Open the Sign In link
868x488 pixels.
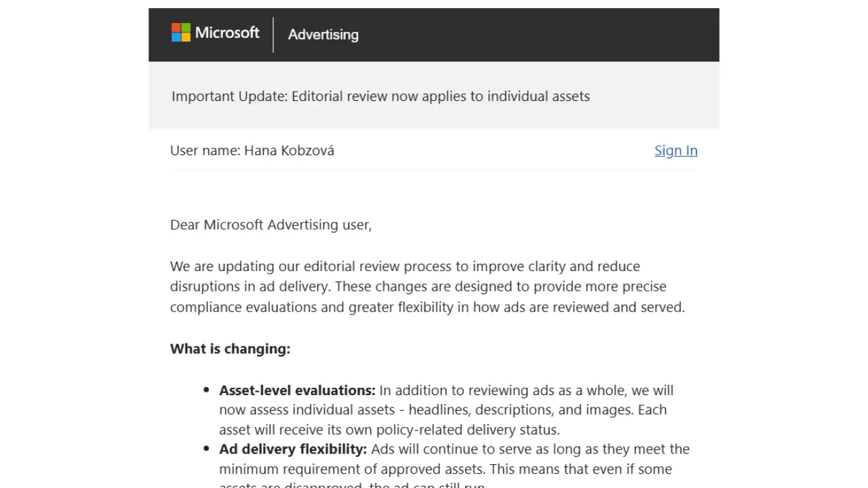[675, 150]
